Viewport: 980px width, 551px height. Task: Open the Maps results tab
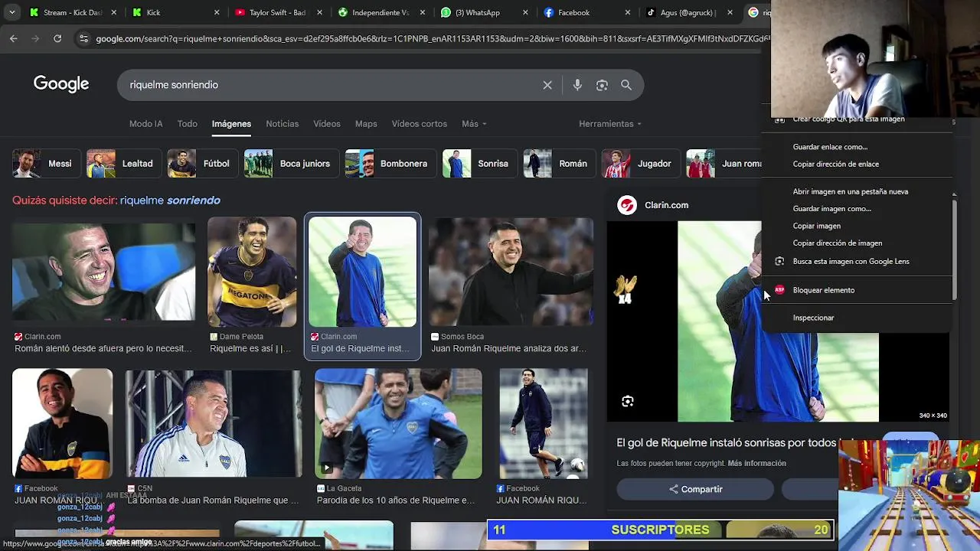[x=366, y=124]
